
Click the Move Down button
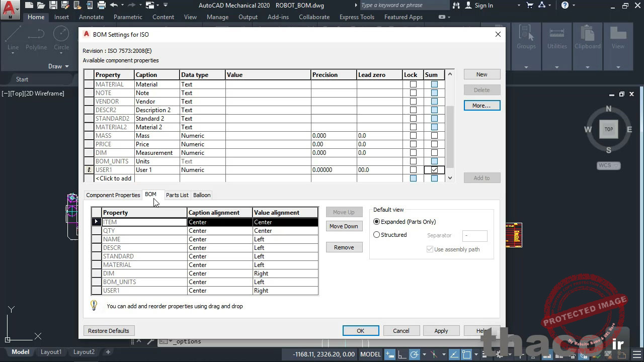click(x=344, y=226)
